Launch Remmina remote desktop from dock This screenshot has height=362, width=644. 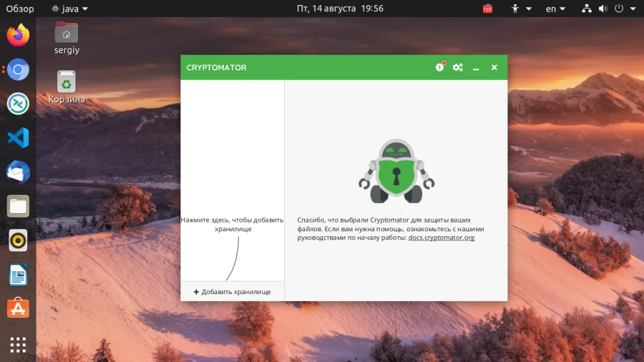tap(18, 104)
